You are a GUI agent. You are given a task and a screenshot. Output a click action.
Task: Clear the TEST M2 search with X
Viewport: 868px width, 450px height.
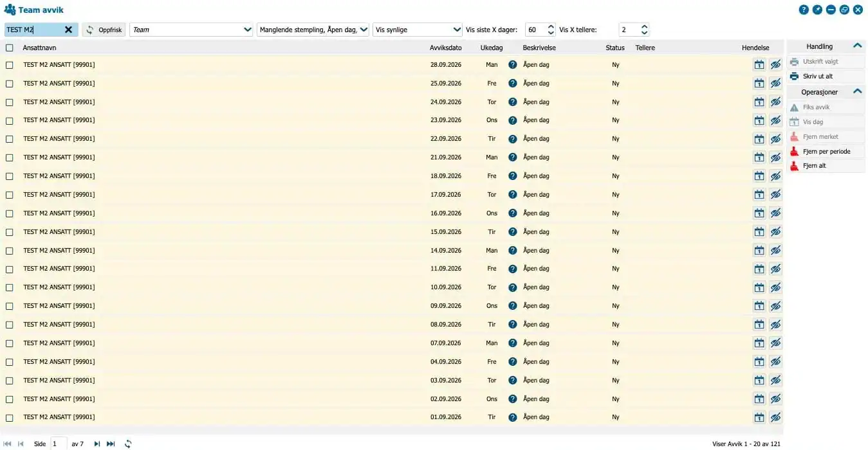[x=68, y=30]
